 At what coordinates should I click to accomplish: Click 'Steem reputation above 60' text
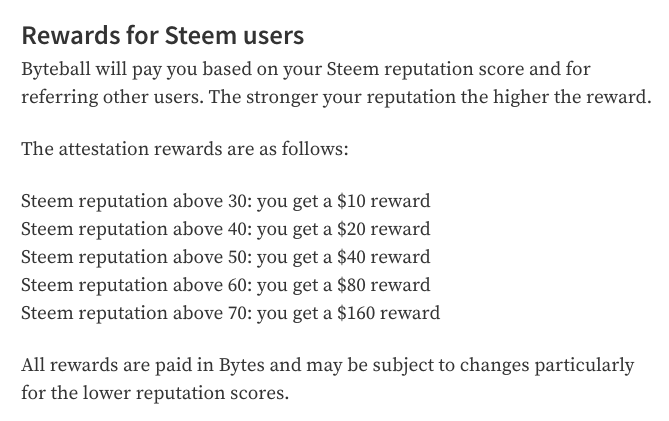[x=137, y=286]
